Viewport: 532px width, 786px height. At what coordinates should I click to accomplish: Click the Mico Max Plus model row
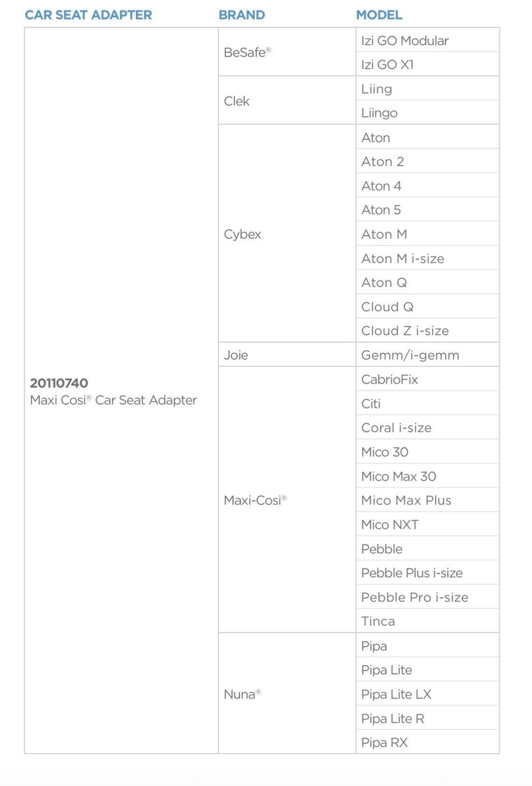coord(427,500)
